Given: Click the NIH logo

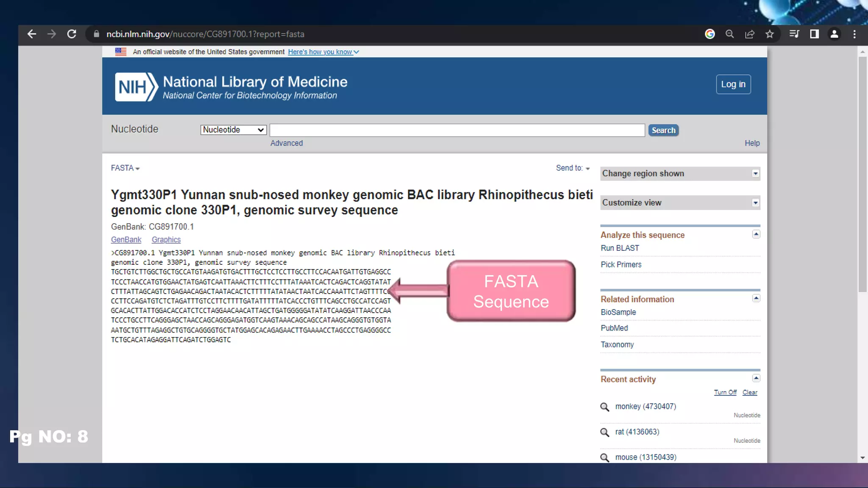Looking at the screenshot, I should coord(136,87).
